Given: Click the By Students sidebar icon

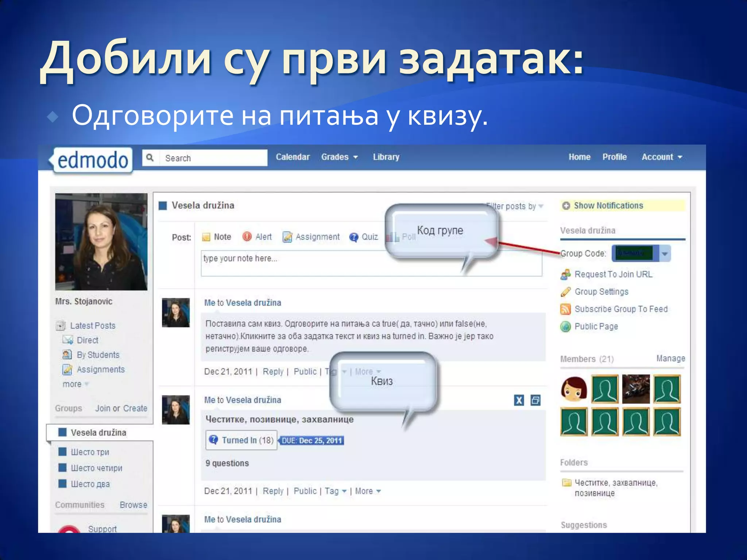Looking at the screenshot, I should [x=67, y=354].
